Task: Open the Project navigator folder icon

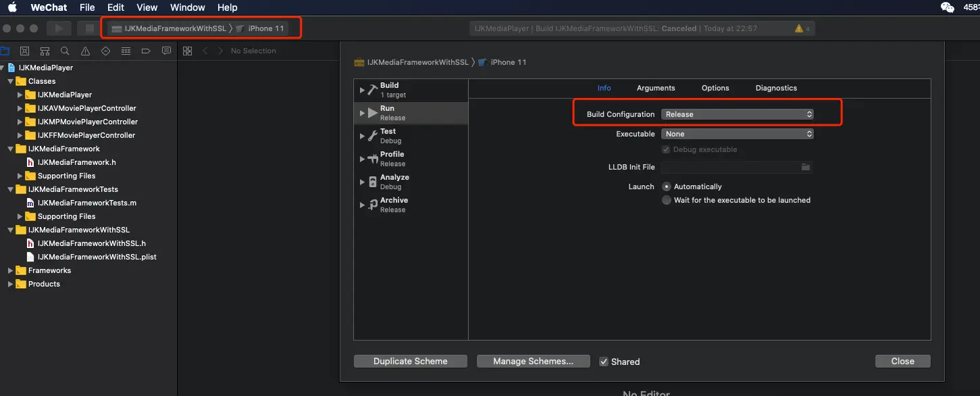Action: click(x=5, y=51)
